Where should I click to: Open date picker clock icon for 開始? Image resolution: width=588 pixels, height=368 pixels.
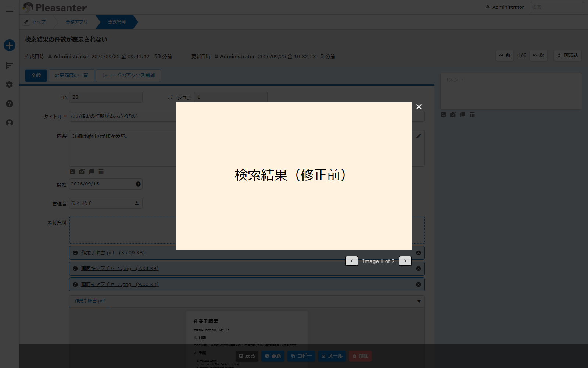(x=138, y=184)
